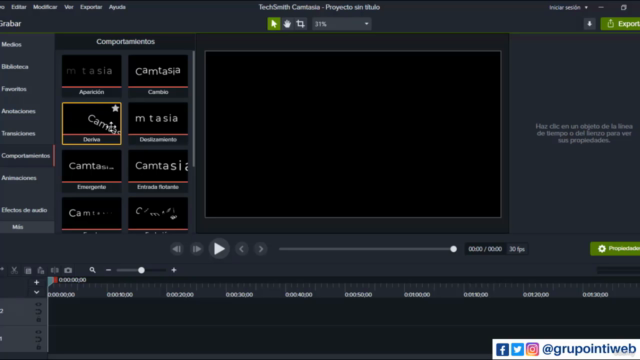
Task: Toggle track 2 lock
Action: [x=38, y=320]
